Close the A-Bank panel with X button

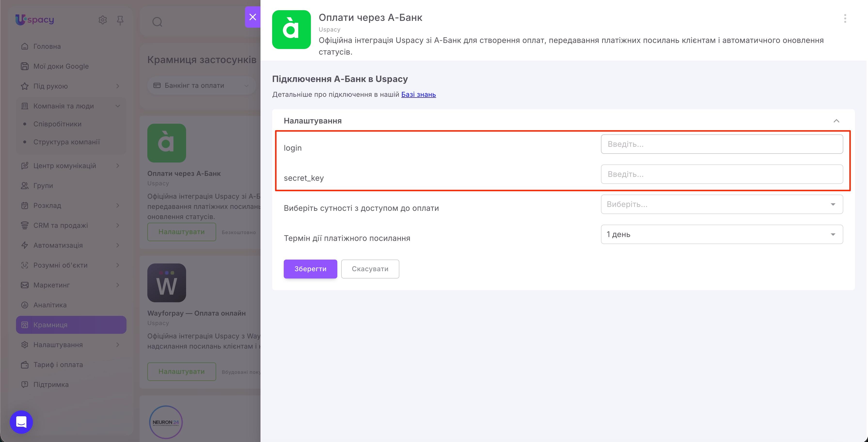coord(253,17)
